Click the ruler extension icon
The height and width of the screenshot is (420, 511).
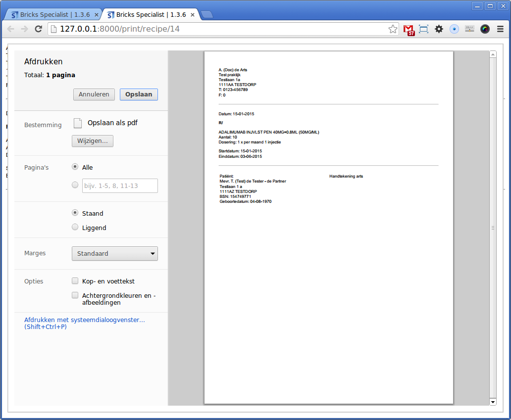(x=469, y=29)
